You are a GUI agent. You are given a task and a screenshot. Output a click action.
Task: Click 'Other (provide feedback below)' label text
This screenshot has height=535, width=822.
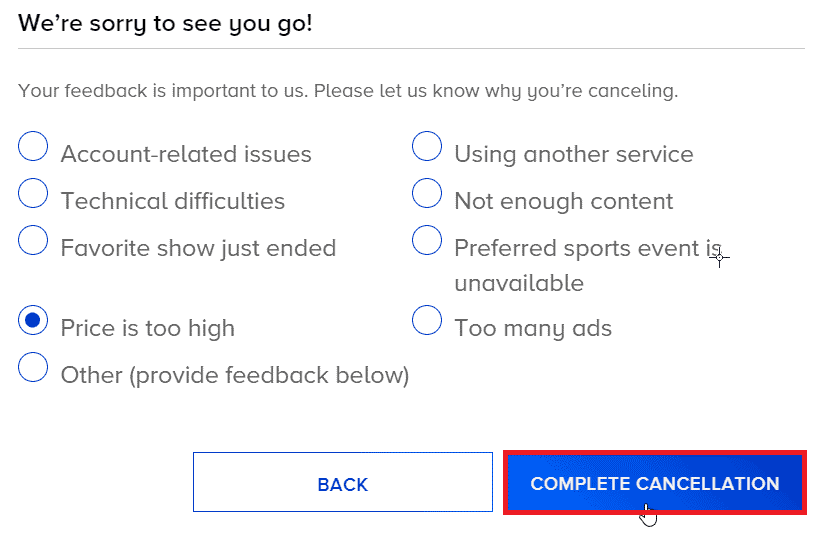[235, 375]
